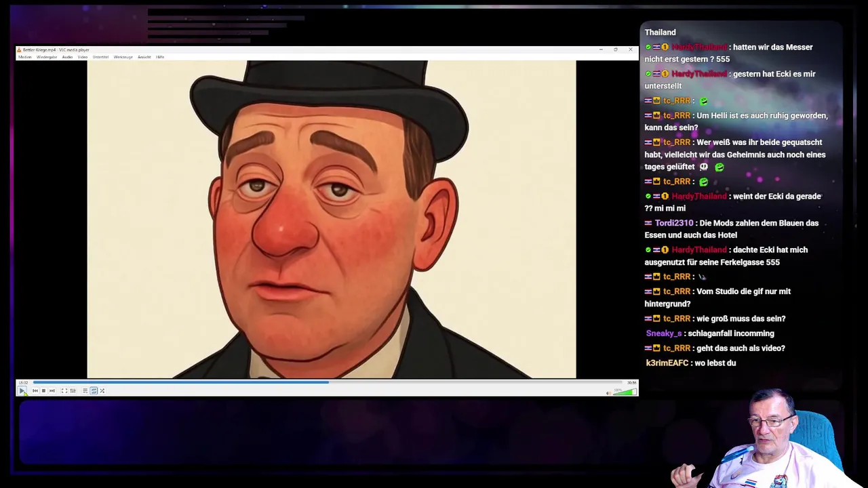Image resolution: width=868 pixels, height=488 pixels.
Task: Click the VLC window title text
Action: pyautogui.click(x=56, y=49)
